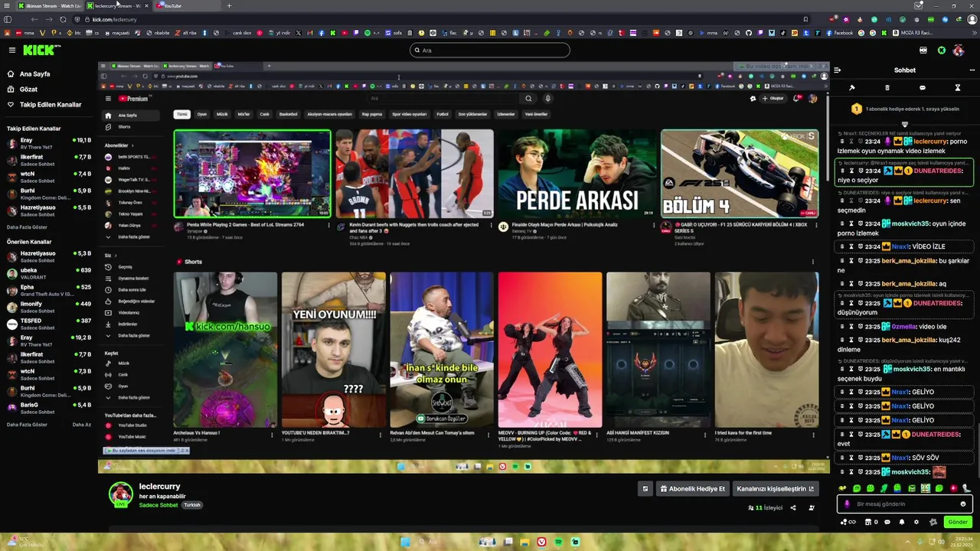Click the clear chat trash icon
Viewport: 980px width, 551px height.
pos(887,88)
